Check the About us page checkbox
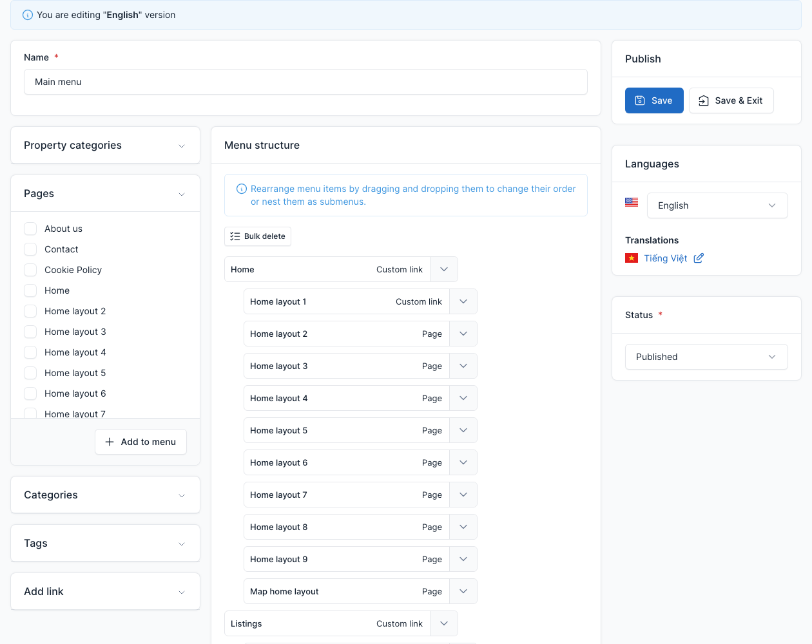Screen dimensions: 812x644 (x=30, y=229)
